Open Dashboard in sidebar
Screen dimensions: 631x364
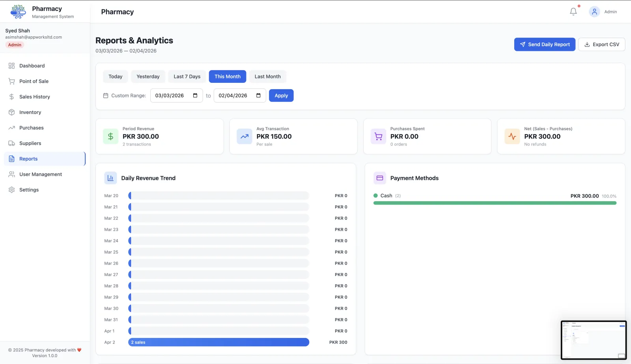click(45, 66)
